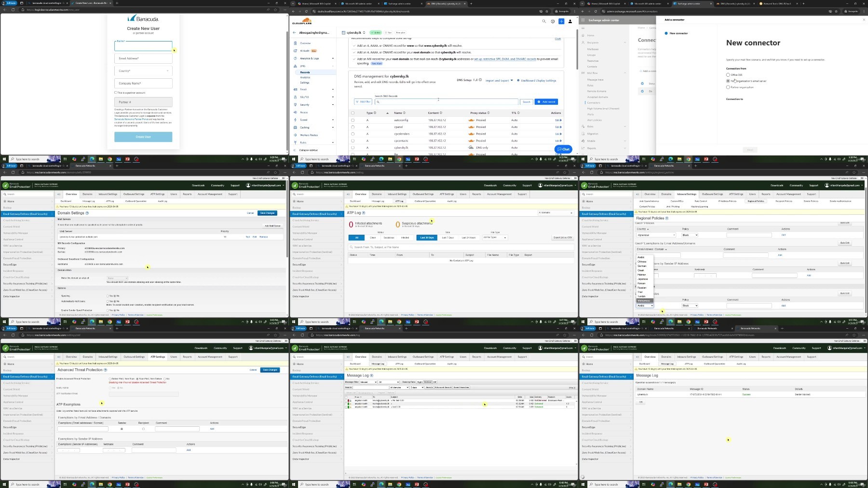Tick the select-all checkbox in DNS records header
The image size is (868, 488).
[353, 113]
